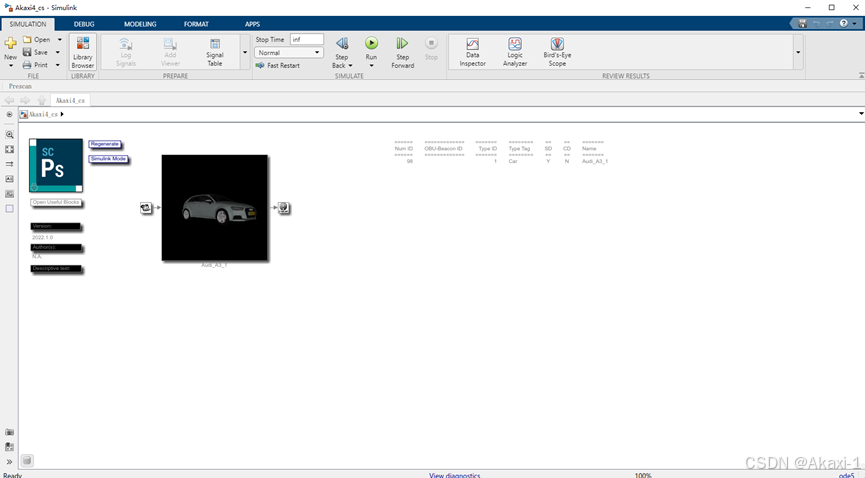Click the Image palette icon
The width and height of the screenshot is (865, 478).
click(x=9, y=194)
